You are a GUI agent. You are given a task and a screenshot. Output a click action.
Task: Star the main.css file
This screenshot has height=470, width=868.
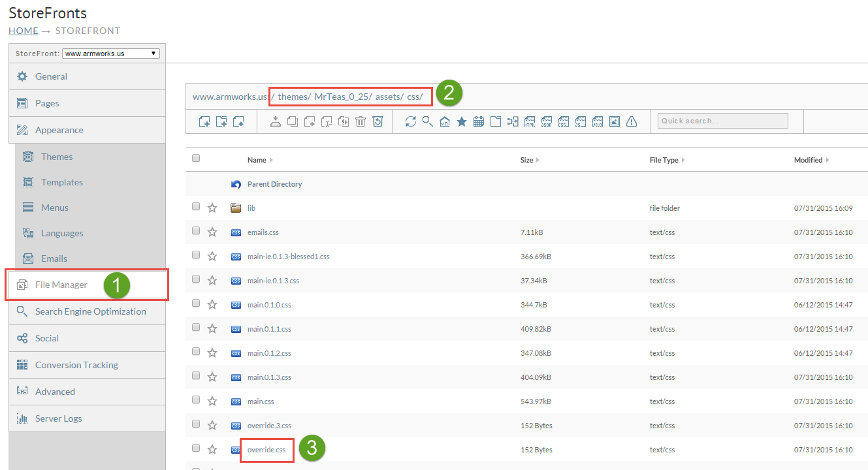pyautogui.click(x=212, y=401)
